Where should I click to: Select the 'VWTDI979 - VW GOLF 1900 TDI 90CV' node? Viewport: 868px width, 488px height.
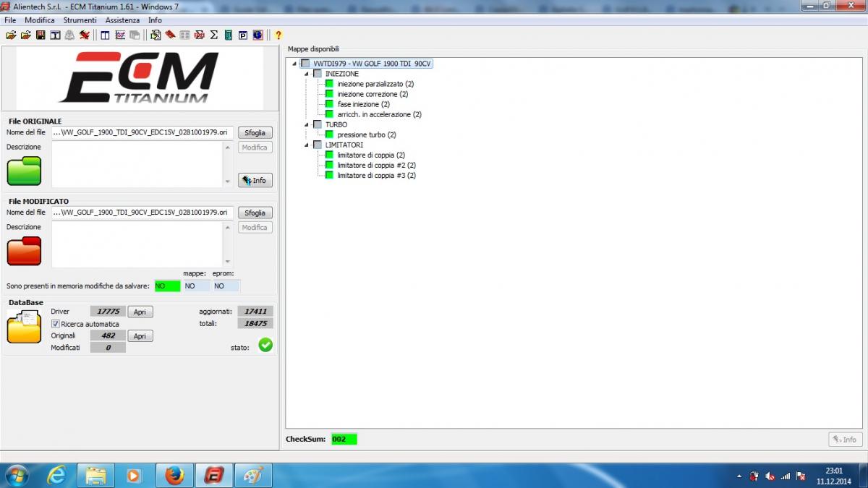click(x=372, y=64)
